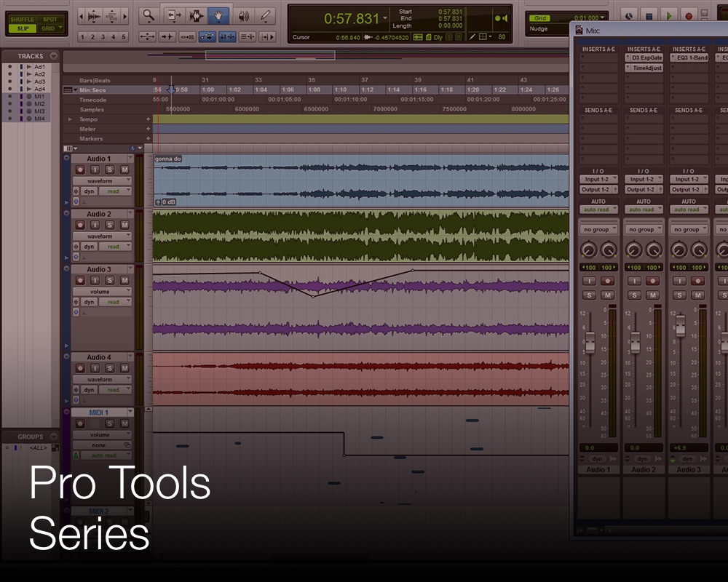Recall zoom preset 3
728x582 pixels.
point(103,36)
